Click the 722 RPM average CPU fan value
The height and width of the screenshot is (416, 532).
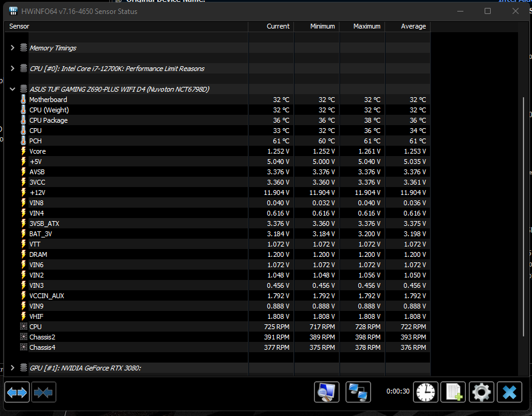(x=413, y=327)
